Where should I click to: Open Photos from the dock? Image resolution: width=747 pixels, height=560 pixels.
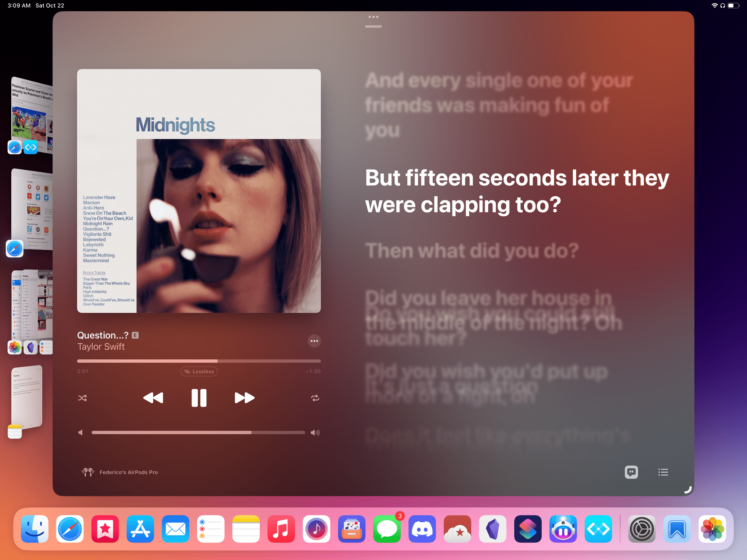pyautogui.click(x=712, y=529)
